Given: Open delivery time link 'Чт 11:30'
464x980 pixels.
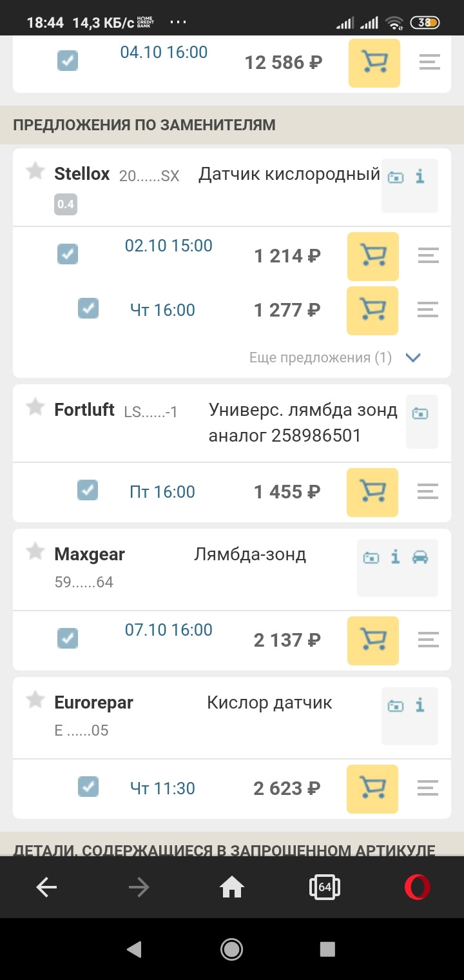Looking at the screenshot, I should (x=162, y=789).
